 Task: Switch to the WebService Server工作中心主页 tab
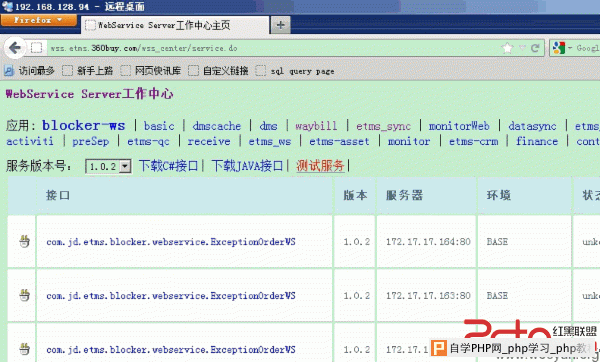176,25
